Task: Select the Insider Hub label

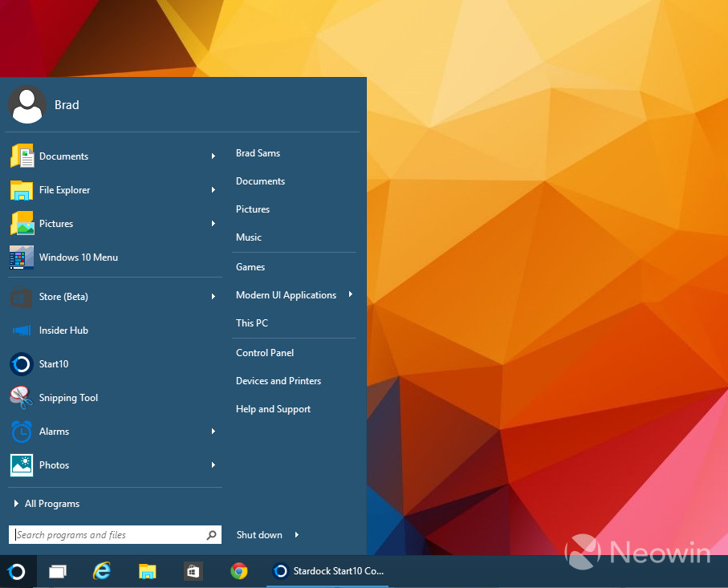Action: point(63,330)
